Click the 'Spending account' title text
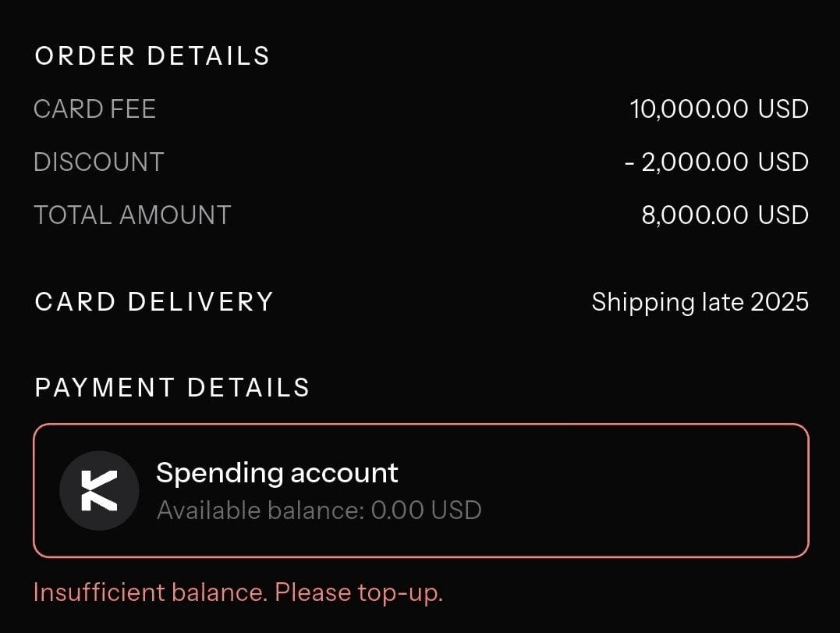Image resolution: width=840 pixels, height=633 pixels. (x=277, y=473)
